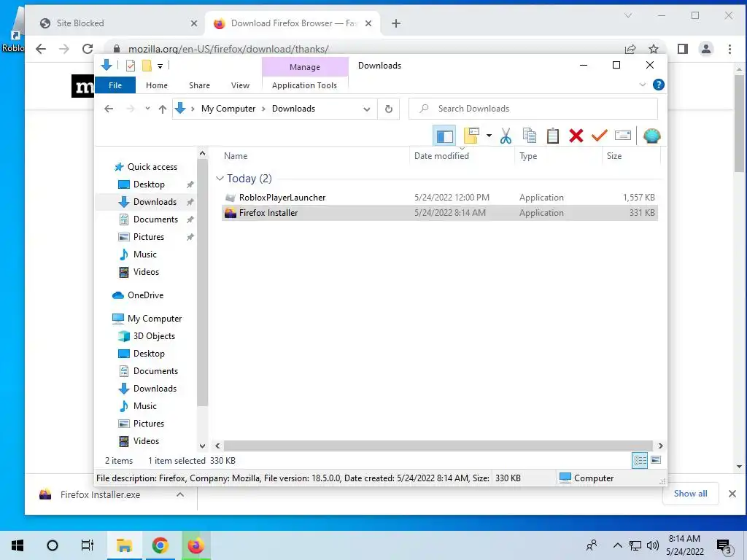Click the Cut scissors icon in Explorer toolbar

(506, 136)
